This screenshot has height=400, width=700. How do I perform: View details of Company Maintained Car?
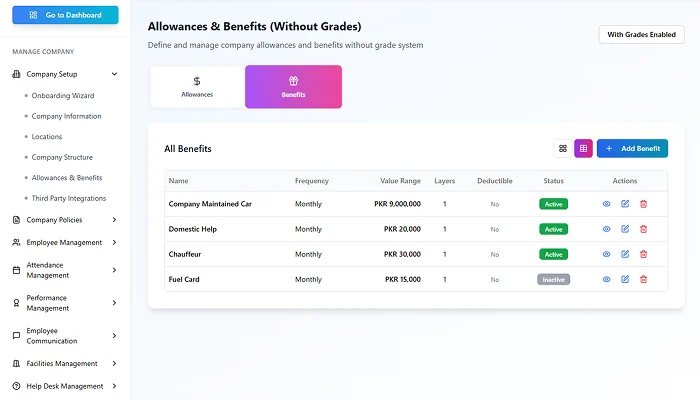click(606, 203)
